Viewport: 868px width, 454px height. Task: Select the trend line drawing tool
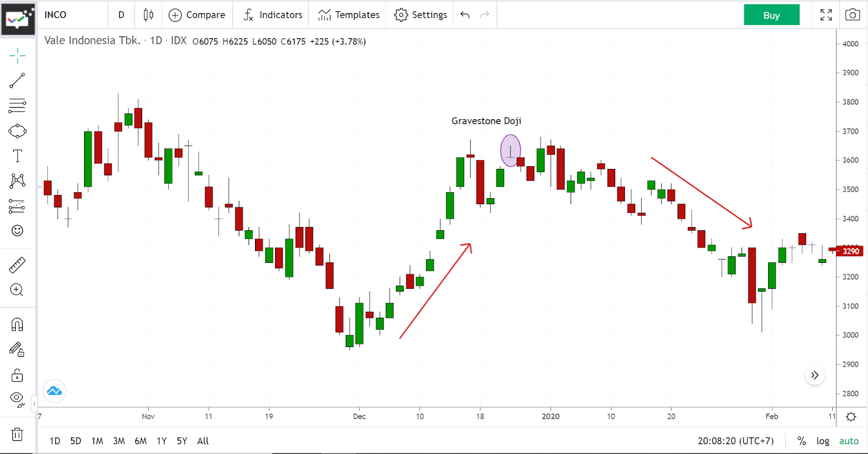[x=17, y=80]
